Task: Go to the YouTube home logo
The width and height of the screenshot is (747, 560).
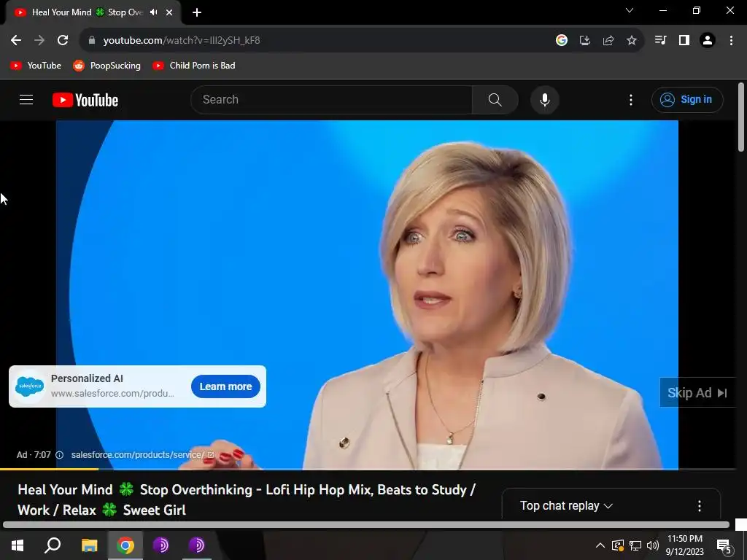Action: tap(85, 100)
